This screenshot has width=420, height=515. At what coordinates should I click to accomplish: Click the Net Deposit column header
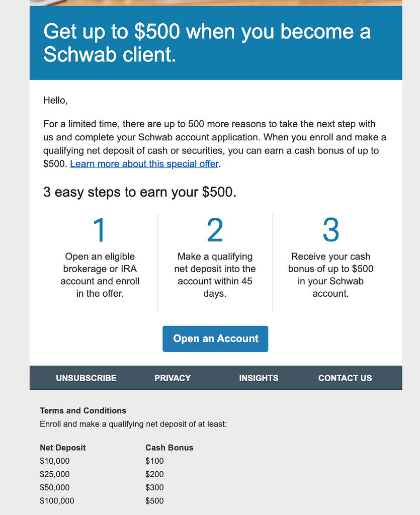[x=63, y=448]
